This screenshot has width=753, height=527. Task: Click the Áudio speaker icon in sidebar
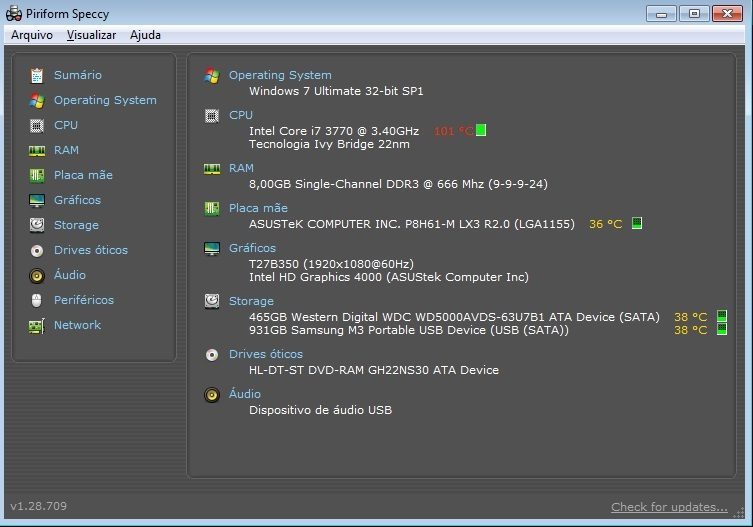tap(37, 276)
